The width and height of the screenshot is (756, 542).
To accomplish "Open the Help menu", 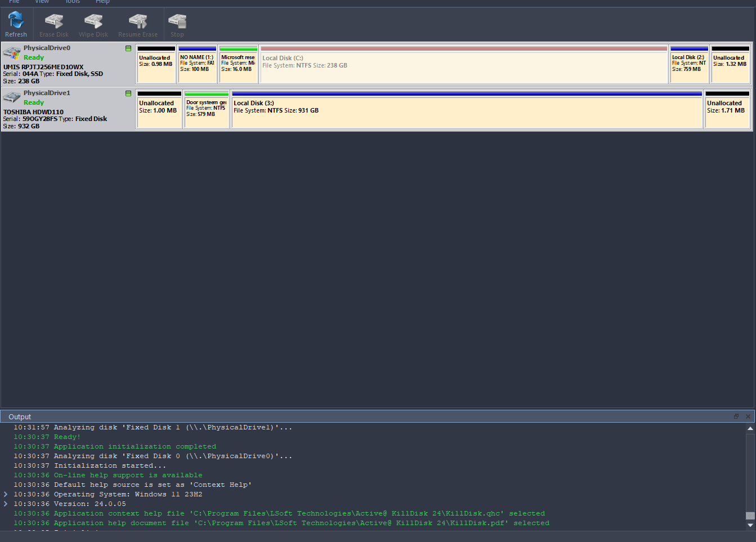I will coord(102,2).
